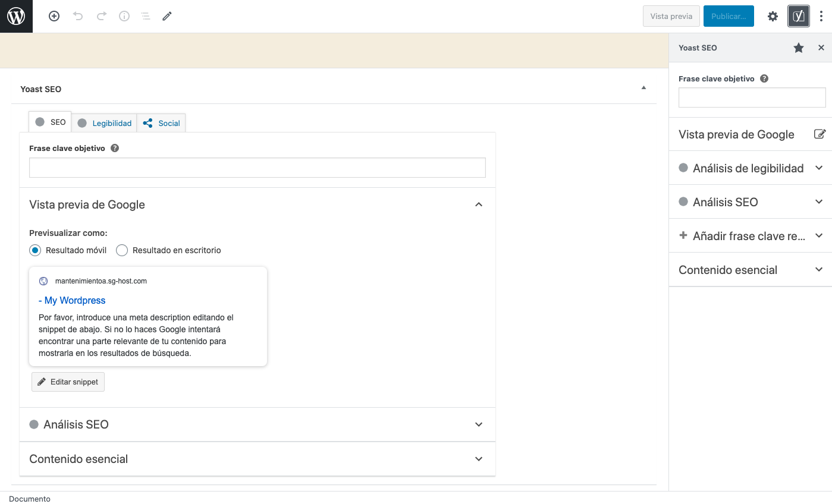Click the sidebar Frase clave objetivo field
Viewport: 832px width, 504px height.
[752, 97]
